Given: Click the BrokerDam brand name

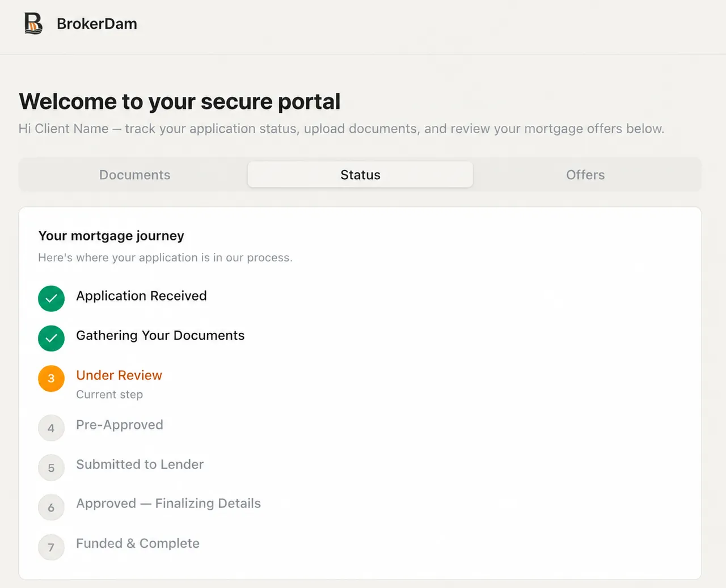Looking at the screenshot, I should tap(97, 24).
